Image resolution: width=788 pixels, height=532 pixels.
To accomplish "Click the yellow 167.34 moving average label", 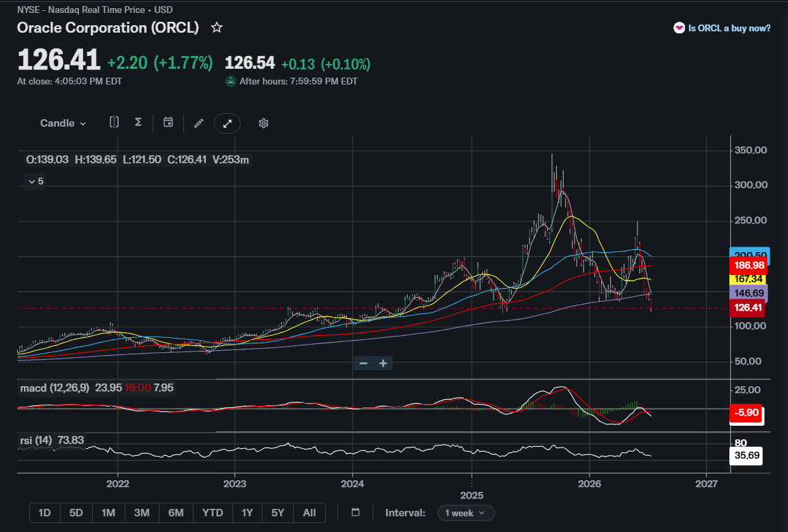I will [748, 279].
